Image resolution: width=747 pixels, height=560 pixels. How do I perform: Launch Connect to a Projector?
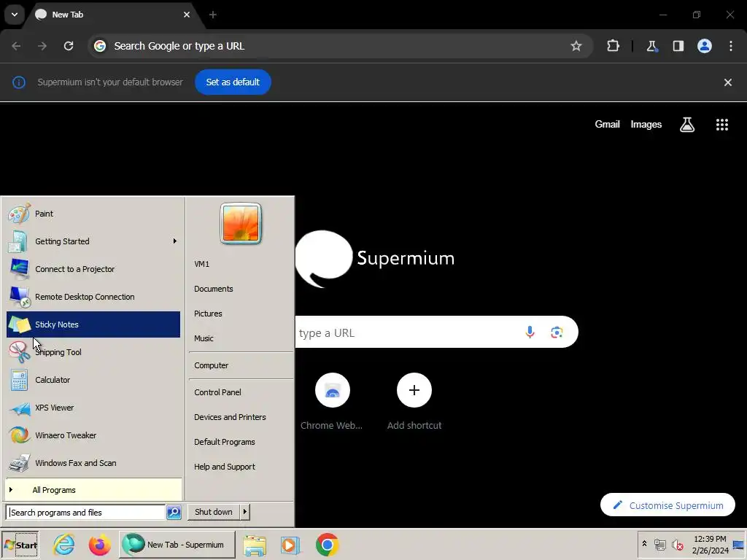(93, 269)
